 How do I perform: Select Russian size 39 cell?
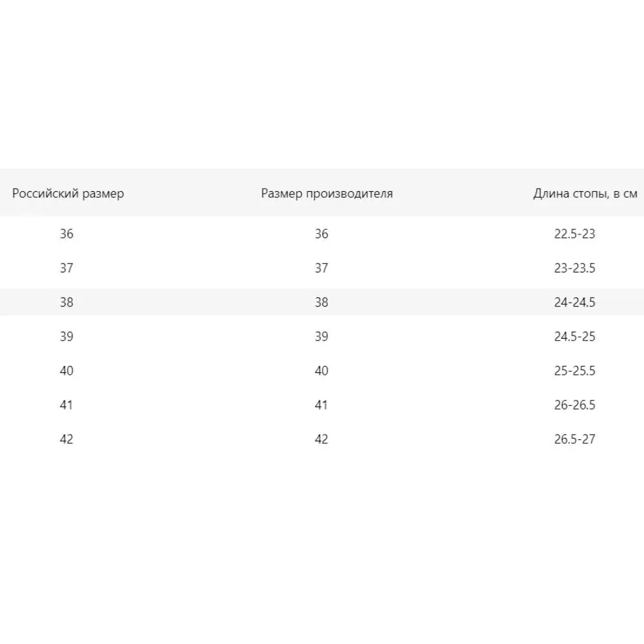click(x=67, y=336)
